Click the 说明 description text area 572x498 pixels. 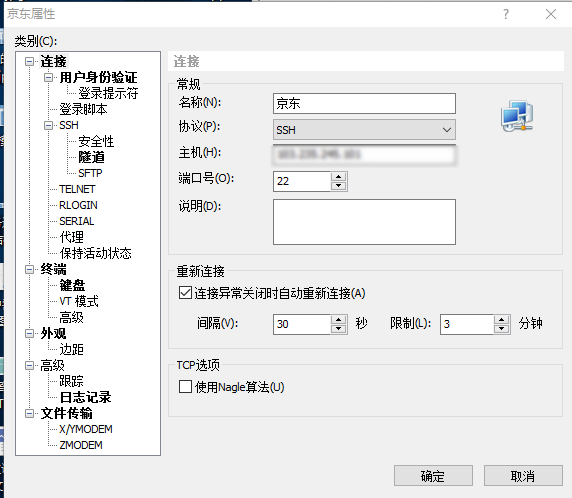click(364, 222)
